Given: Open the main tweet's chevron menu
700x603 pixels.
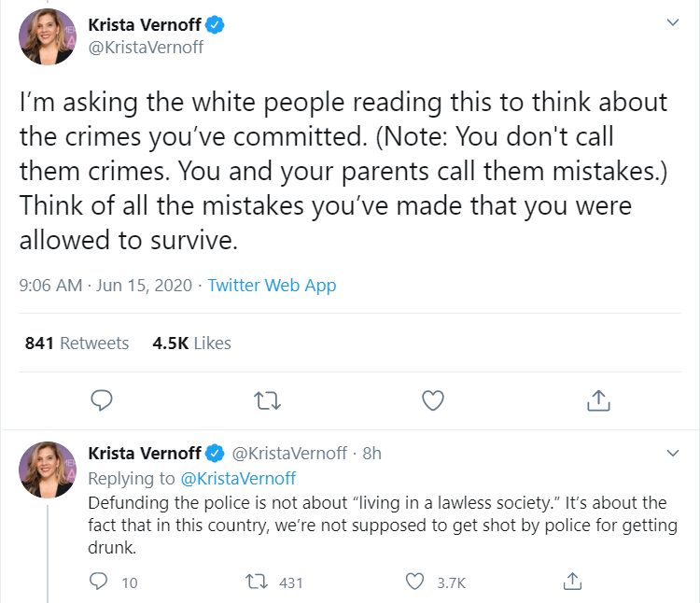Looking at the screenshot, I should 673,22.
